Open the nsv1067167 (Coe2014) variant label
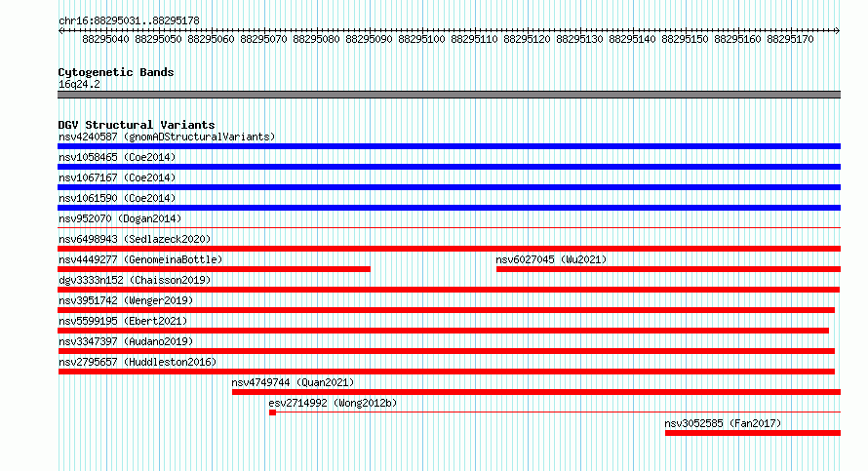The image size is (868, 471). 117,177
